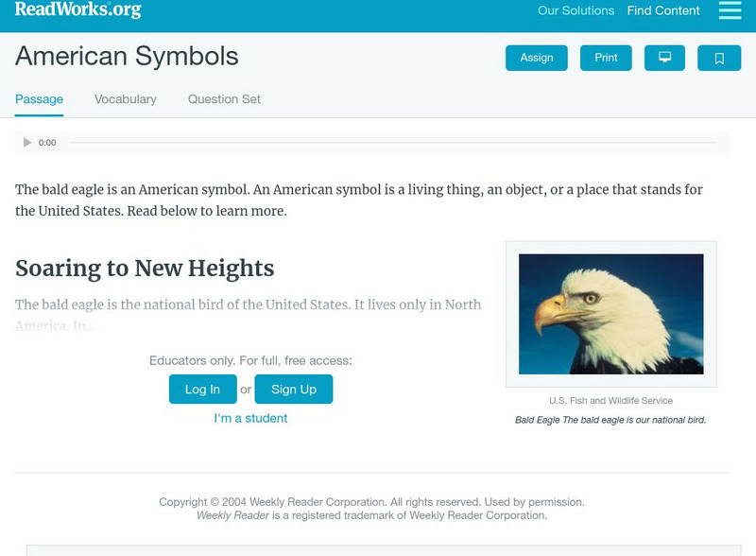
Task: Click the ReadWorks.org logo
Action: tap(77, 10)
